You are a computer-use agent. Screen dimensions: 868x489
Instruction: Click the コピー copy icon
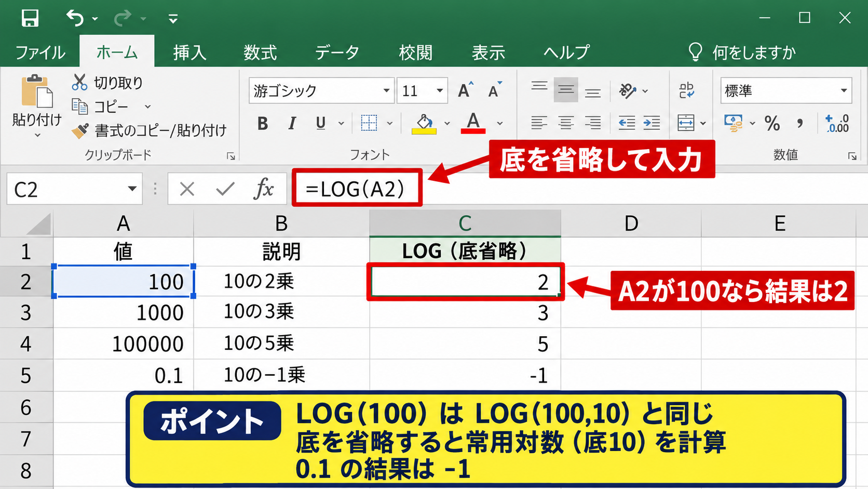pos(79,107)
